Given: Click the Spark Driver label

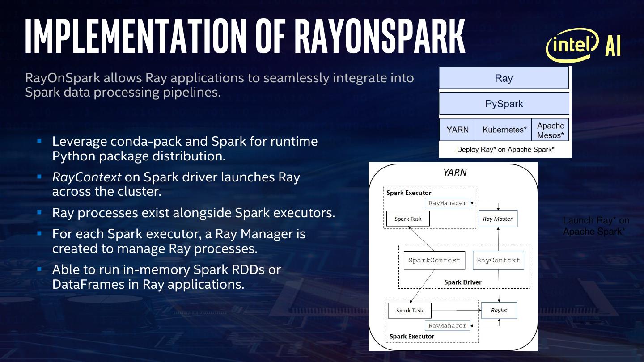Looking at the screenshot, I should [x=462, y=282].
